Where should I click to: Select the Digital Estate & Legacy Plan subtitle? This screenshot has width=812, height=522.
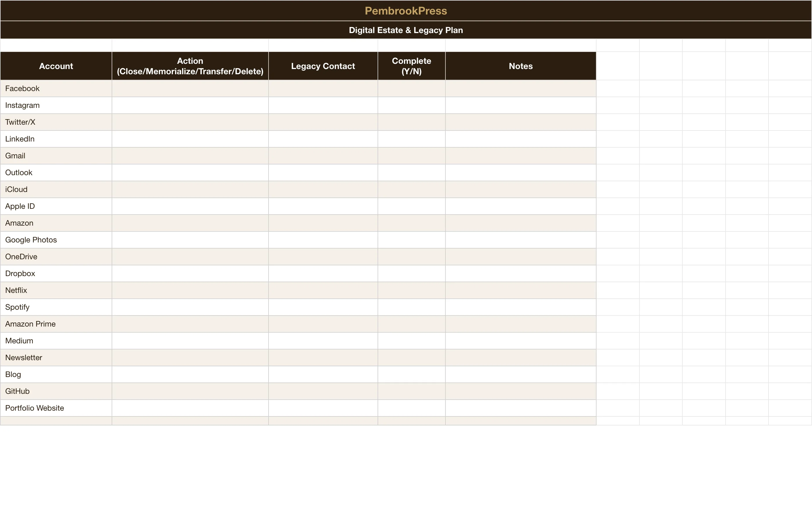[x=406, y=30]
